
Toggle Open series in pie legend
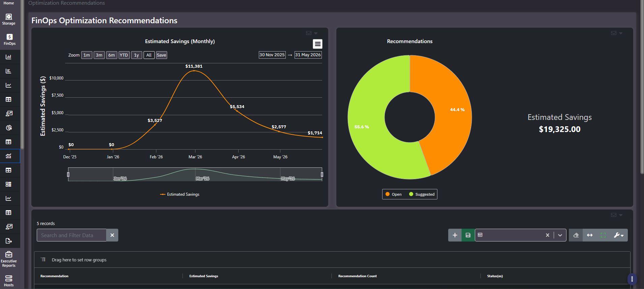tap(394, 194)
